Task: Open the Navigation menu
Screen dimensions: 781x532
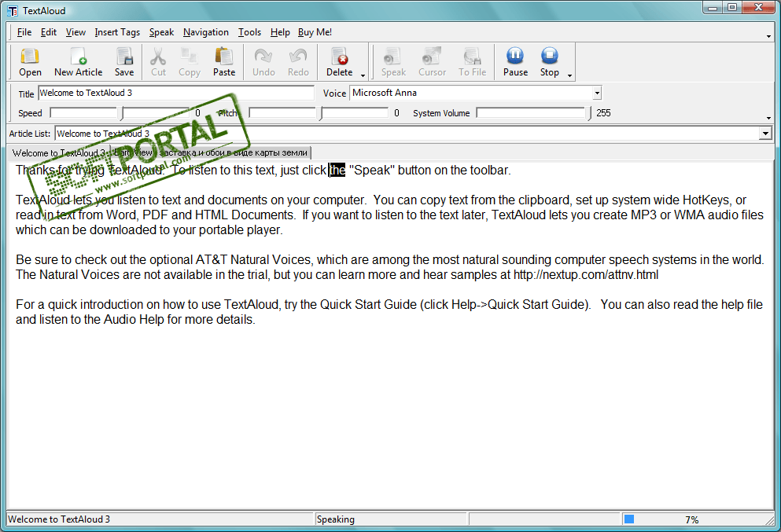Action: point(206,32)
